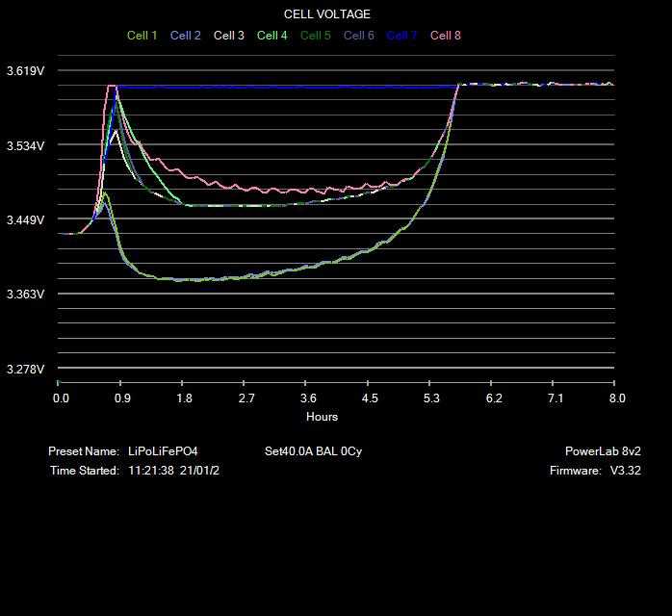Select the 3.449V y-axis label
672x616 pixels.
tap(25, 220)
